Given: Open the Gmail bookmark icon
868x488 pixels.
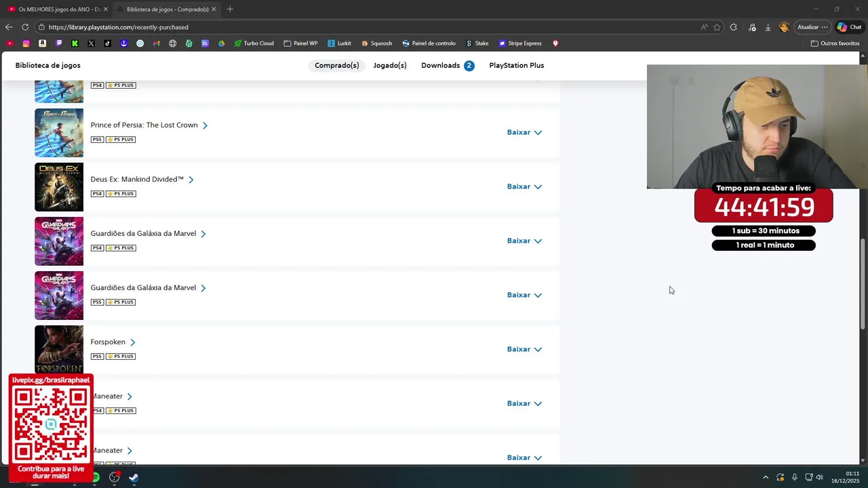Looking at the screenshot, I should 156,43.
